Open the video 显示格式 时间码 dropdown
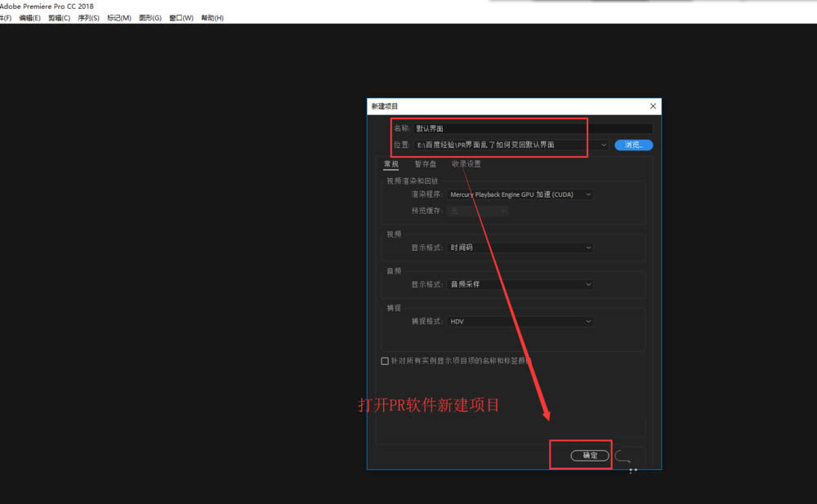Image resolution: width=817 pixels, height=504 pixels. point(520,248)
